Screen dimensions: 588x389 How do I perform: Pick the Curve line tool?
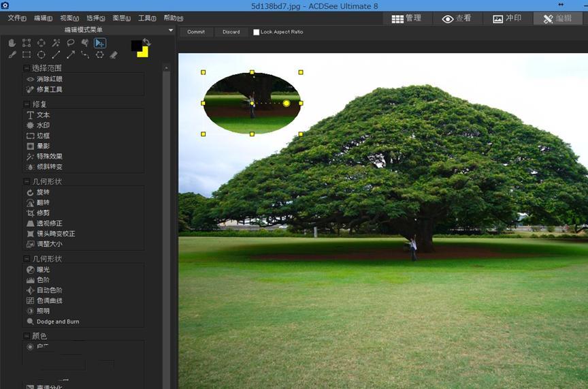coord(85,55)
